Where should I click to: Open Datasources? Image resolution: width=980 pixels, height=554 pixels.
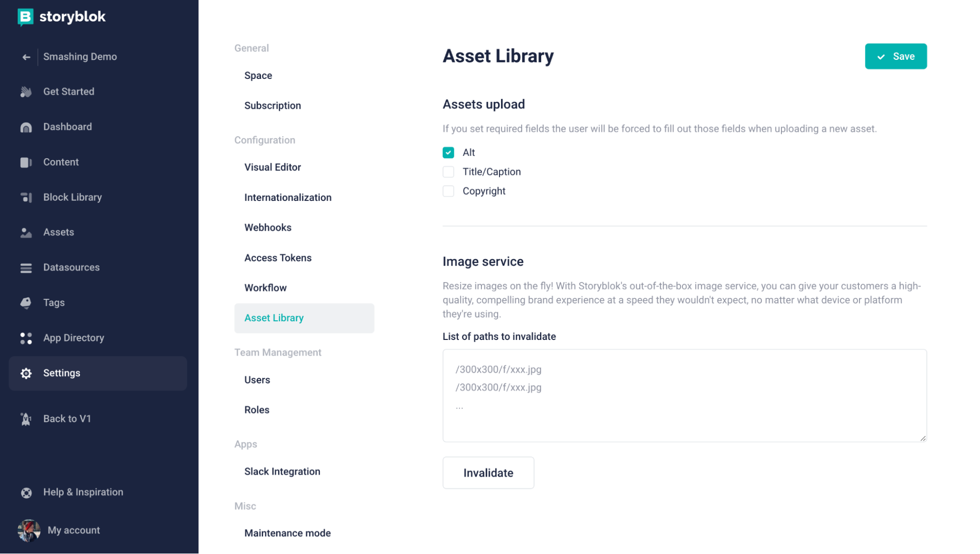coord(71,267)
